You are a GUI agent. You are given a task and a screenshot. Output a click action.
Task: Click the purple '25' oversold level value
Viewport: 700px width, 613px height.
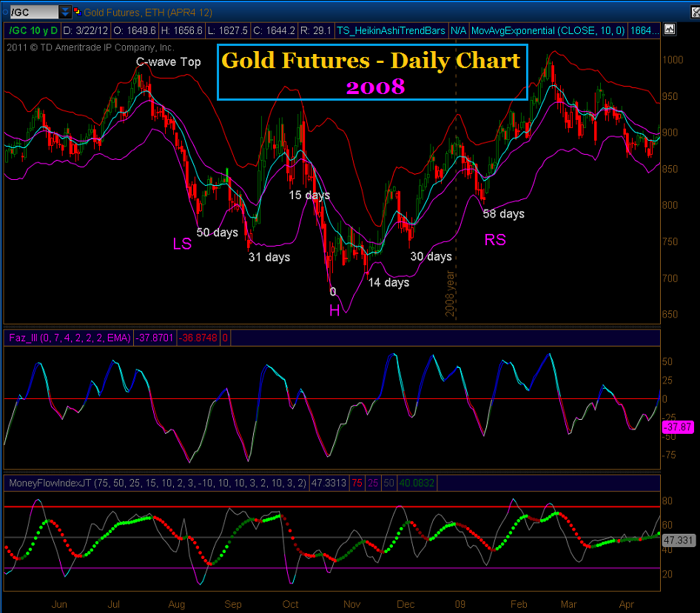(373, 483)
